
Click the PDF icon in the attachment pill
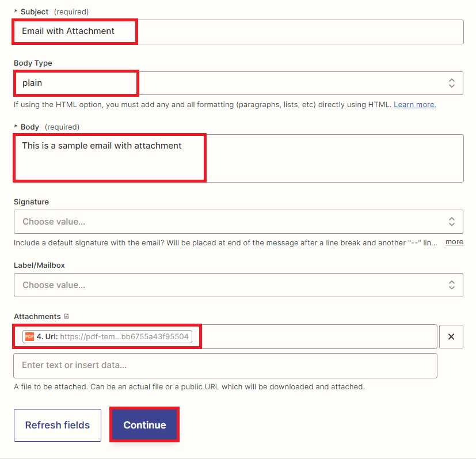(29, 336)
